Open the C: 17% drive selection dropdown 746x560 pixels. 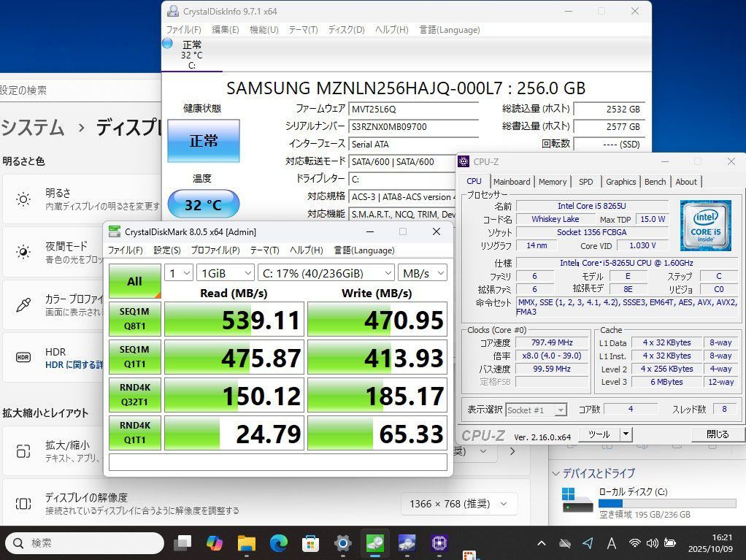tap(326, 273)
